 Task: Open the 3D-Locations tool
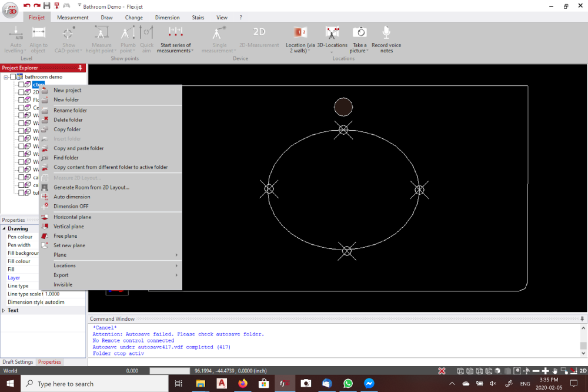332,33
